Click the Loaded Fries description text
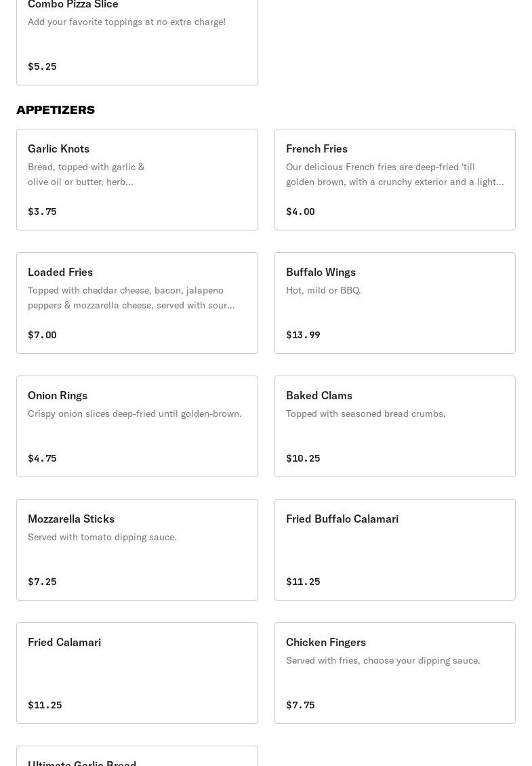Screen dimensions: 532x766 coord(131,298)
